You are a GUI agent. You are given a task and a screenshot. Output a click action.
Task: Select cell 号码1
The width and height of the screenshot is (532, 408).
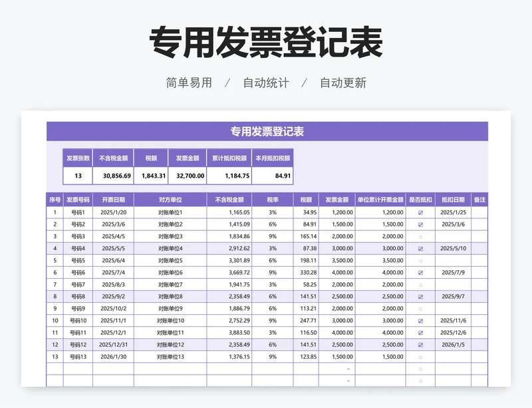pyautogui.click(x=78, y=212)
